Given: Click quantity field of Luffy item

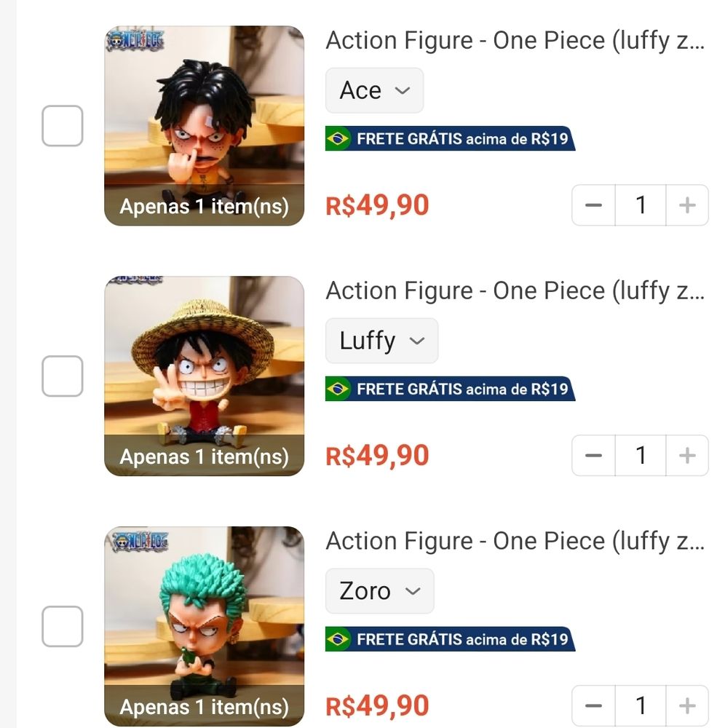Looking at the screenshot, I should 641,456.
